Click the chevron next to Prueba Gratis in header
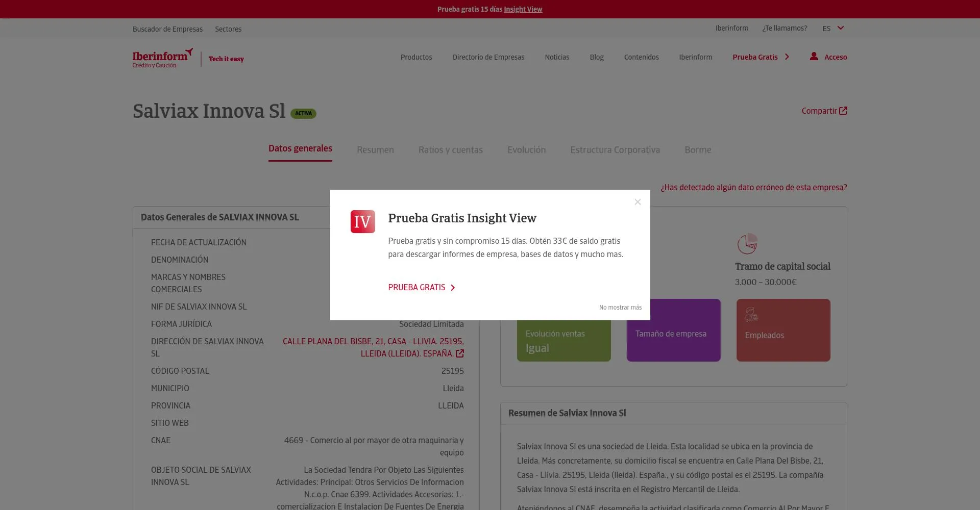This screenshot has width=980, height=510. (787, 57)
